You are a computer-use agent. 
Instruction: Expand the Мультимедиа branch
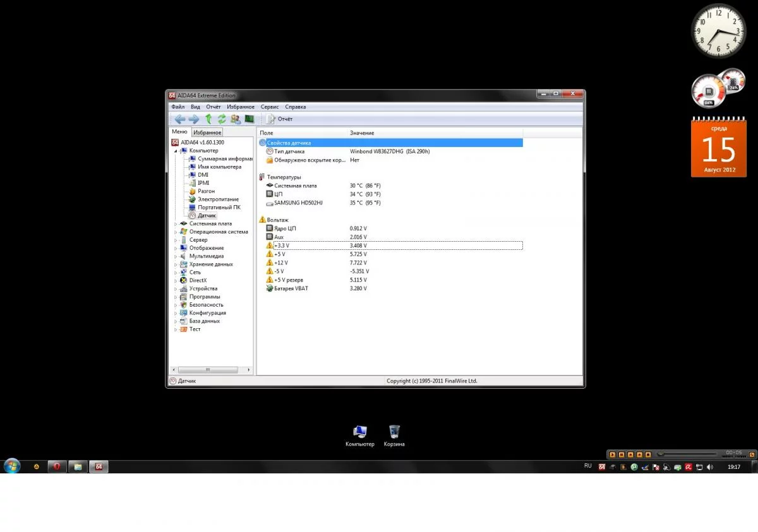point(176,256)
